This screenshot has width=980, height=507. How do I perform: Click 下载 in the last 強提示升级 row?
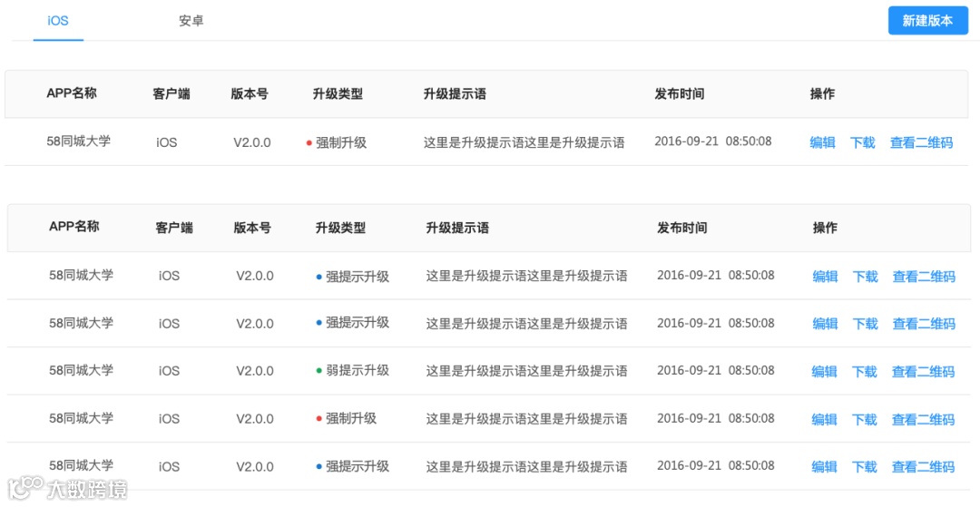coord(865,466)
